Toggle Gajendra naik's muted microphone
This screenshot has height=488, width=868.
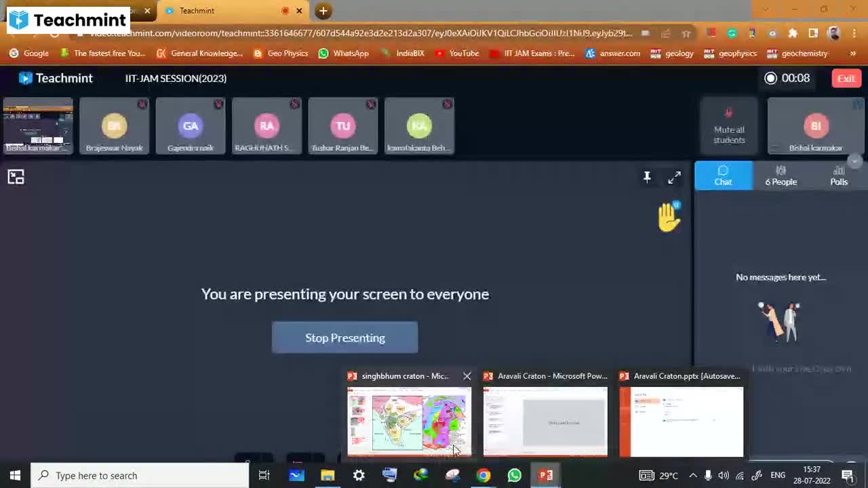click(218, 104)
